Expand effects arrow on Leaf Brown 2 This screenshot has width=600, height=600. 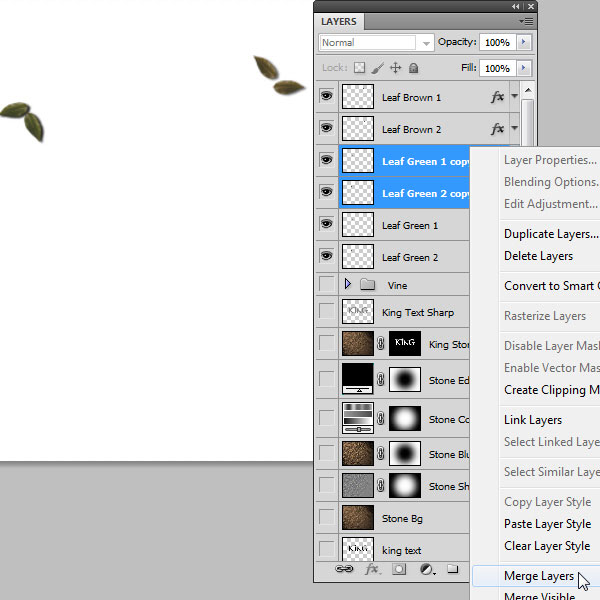(x=515, y=128)
